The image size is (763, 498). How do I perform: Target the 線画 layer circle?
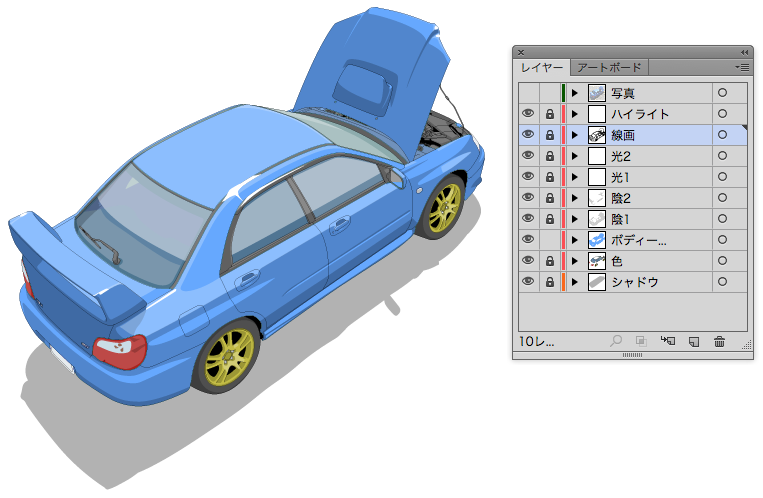[722, 134]
